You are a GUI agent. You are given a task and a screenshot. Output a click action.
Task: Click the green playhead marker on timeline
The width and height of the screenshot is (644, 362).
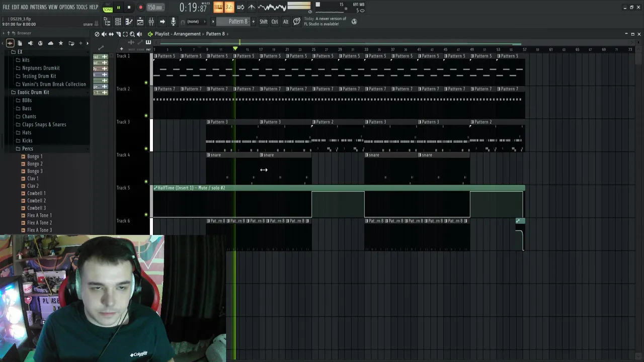click(235, 49)
